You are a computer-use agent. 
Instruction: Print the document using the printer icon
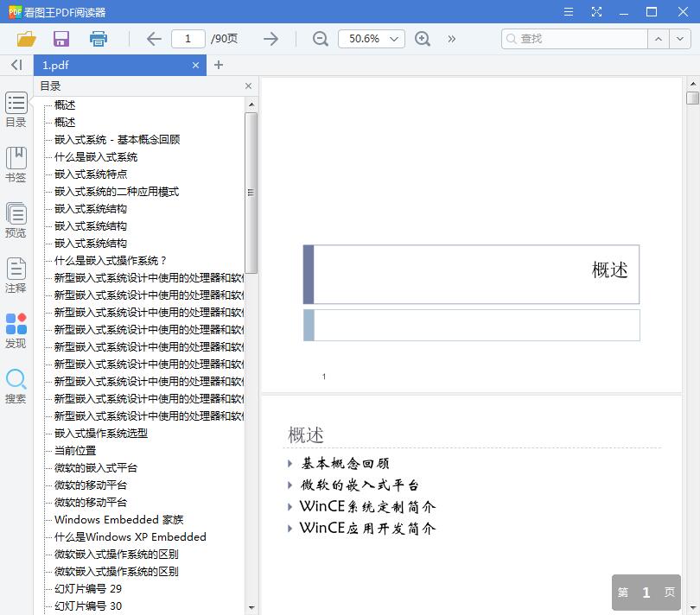(x=98, y=39)
